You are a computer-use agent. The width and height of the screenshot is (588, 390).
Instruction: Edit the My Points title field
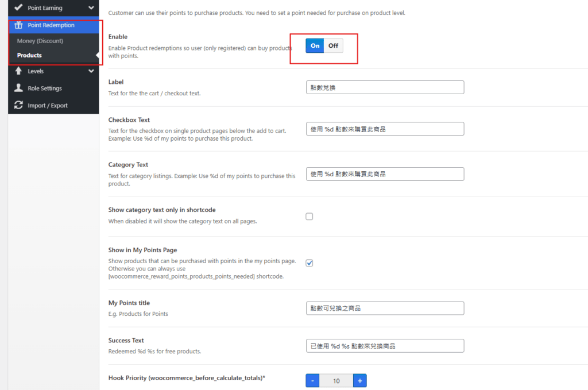pos(385,308)
